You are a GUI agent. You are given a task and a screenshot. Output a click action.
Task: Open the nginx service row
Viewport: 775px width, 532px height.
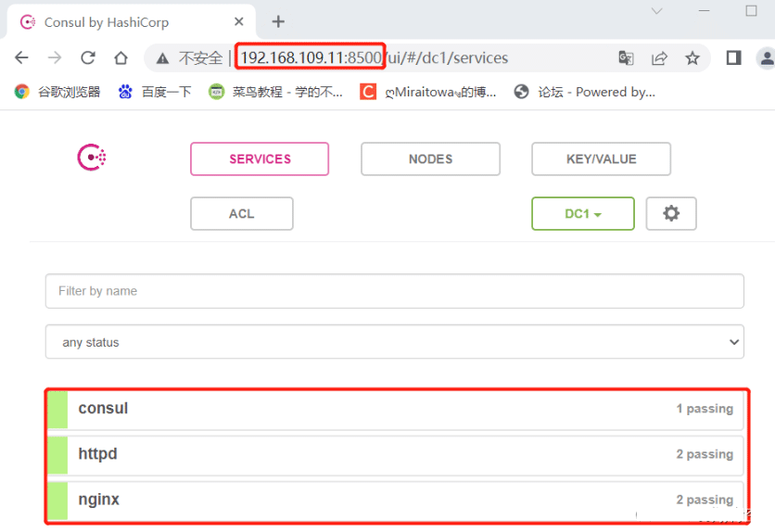pos(396,500)
